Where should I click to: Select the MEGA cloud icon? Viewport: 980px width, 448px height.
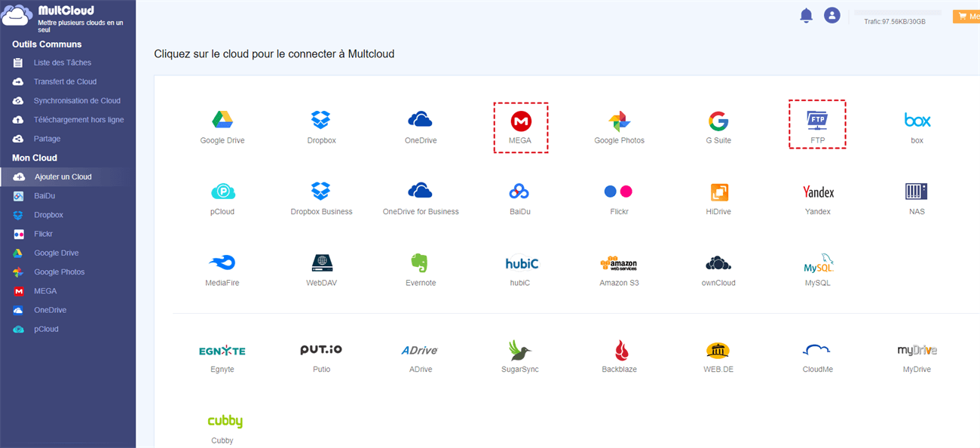point(520,121)
